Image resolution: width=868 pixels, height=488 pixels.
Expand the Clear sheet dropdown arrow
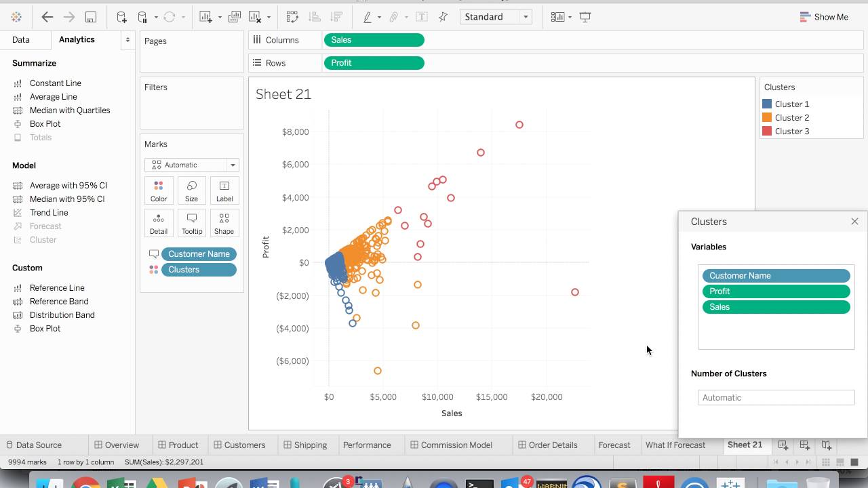click(x=269, y=18)
